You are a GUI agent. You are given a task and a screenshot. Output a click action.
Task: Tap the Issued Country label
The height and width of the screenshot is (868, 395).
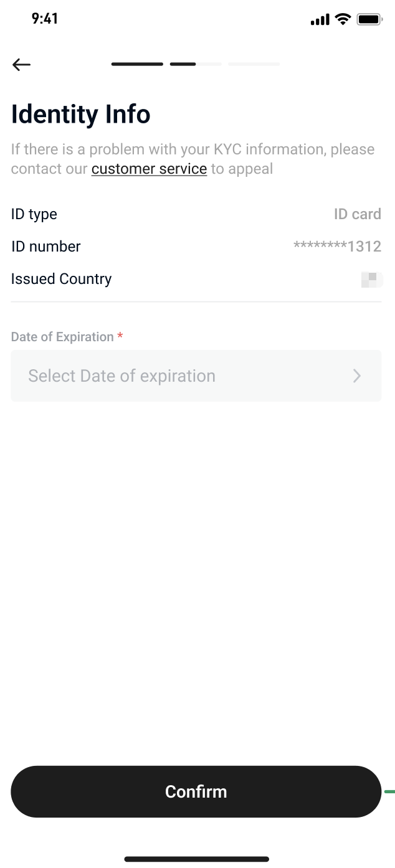pyautogui.click(x=61, y=279)
